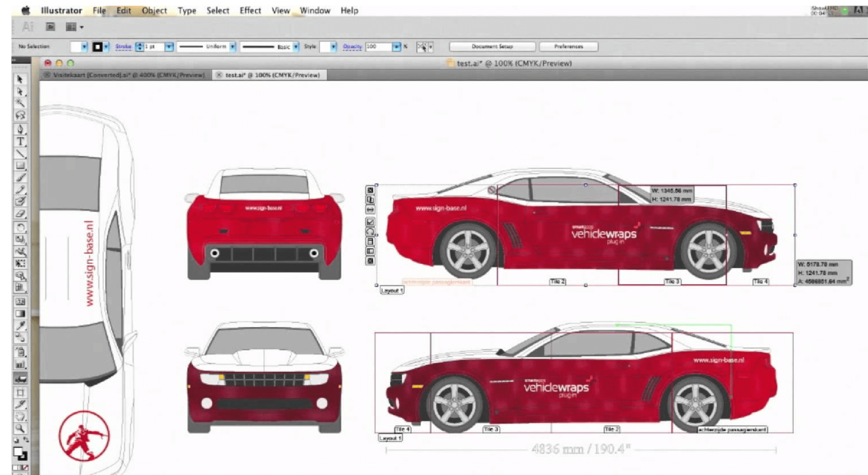Select the Selection tool (black arrow)
The height and width of the screenshot is (475, 868).
(x=20, y=79)
